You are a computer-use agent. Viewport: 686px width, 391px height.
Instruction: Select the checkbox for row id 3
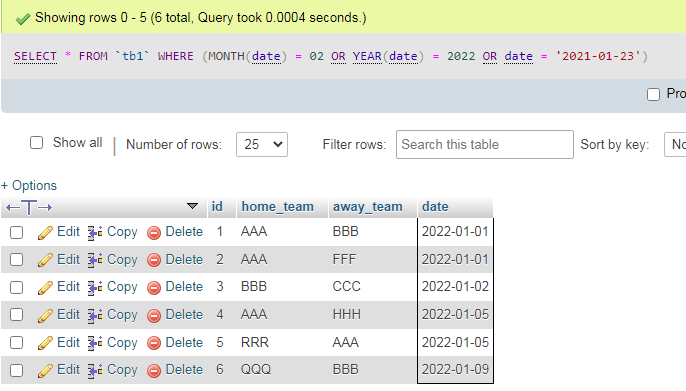tap(17, 287)
